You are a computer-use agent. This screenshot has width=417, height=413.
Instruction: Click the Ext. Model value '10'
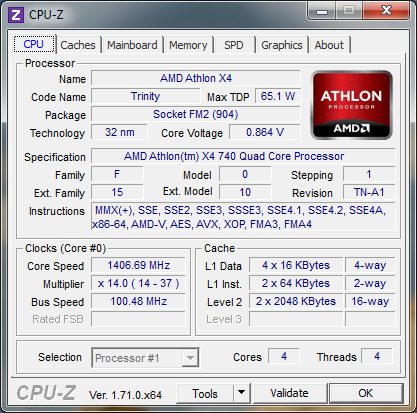tap(245, 192)
